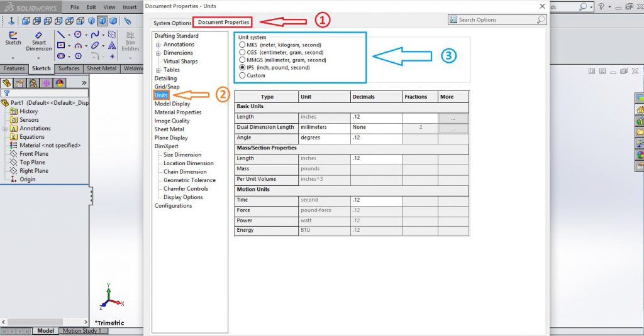
Task: Select the Polygon sketch tool
Action: [78, 56]
